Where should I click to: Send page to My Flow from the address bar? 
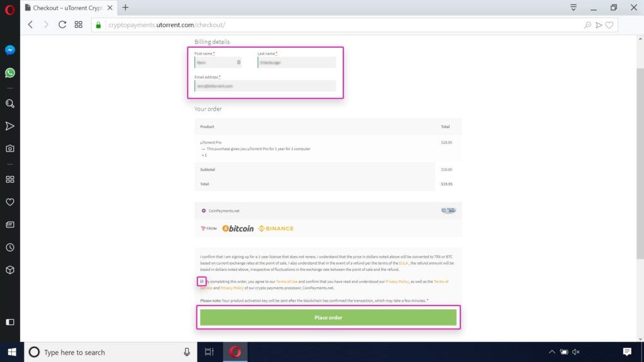(599, 25)
